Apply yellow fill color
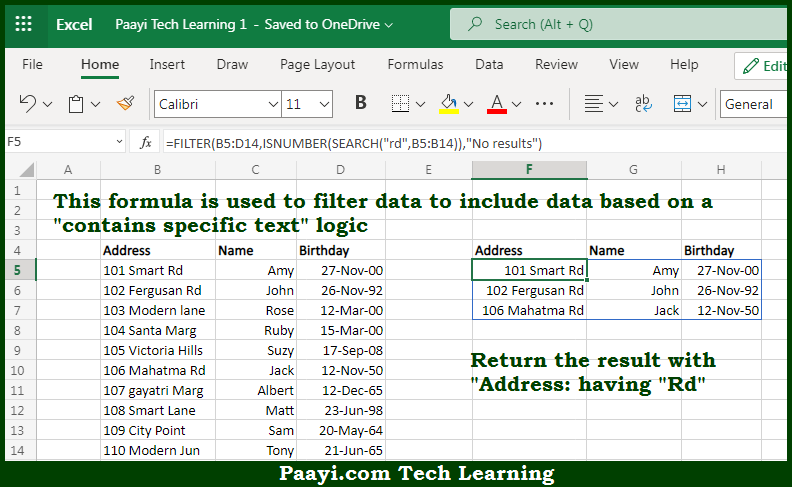The height and width of the screenshot is (487, 792). click(449, 104)
